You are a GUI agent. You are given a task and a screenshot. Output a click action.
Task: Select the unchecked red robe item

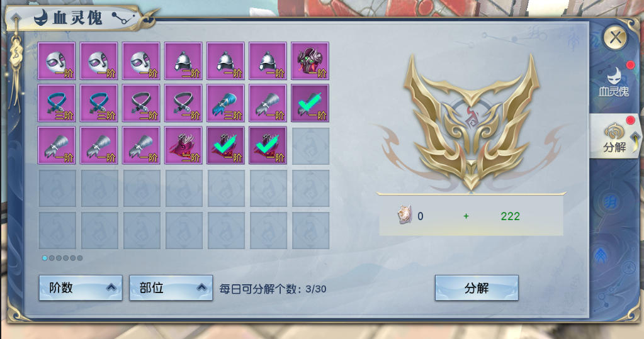coord(183,146)
